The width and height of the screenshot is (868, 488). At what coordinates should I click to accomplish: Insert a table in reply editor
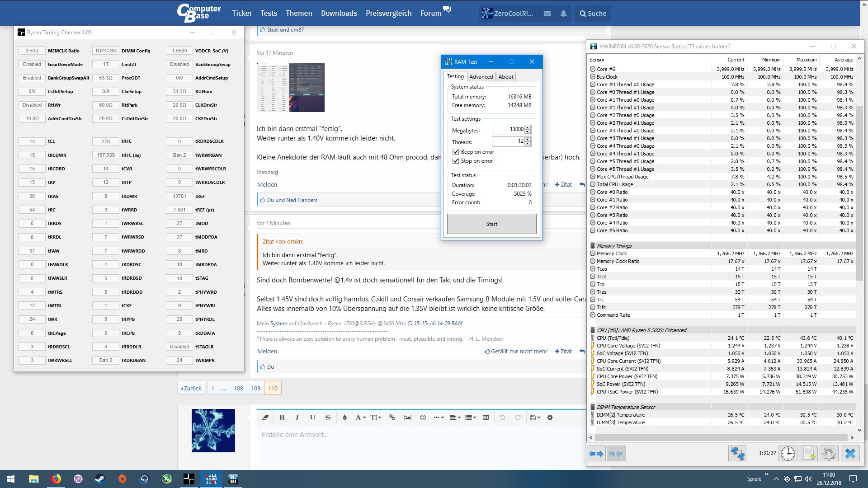[486, 418]
